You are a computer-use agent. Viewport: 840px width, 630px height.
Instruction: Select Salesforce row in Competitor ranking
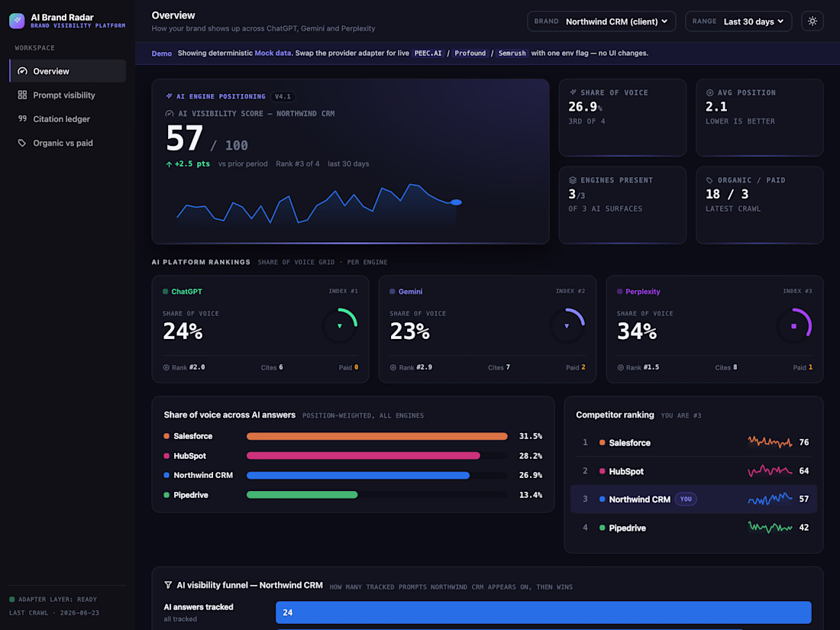pos(693,442)
